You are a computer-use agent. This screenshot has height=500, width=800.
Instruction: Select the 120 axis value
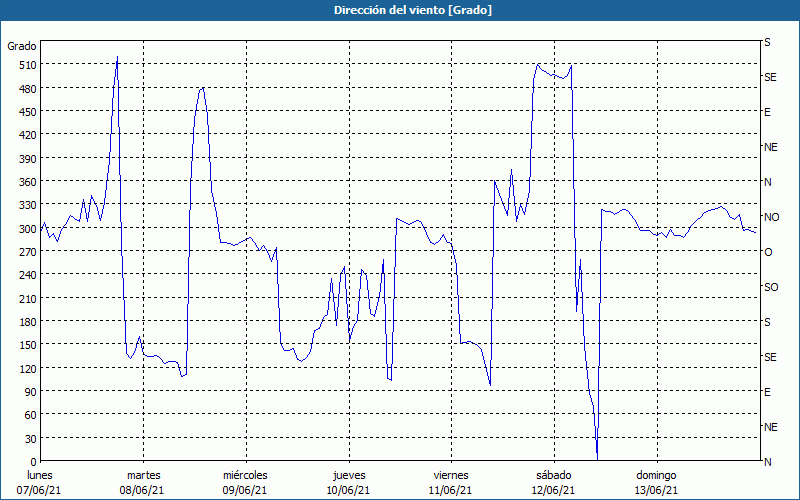(28, 368)
